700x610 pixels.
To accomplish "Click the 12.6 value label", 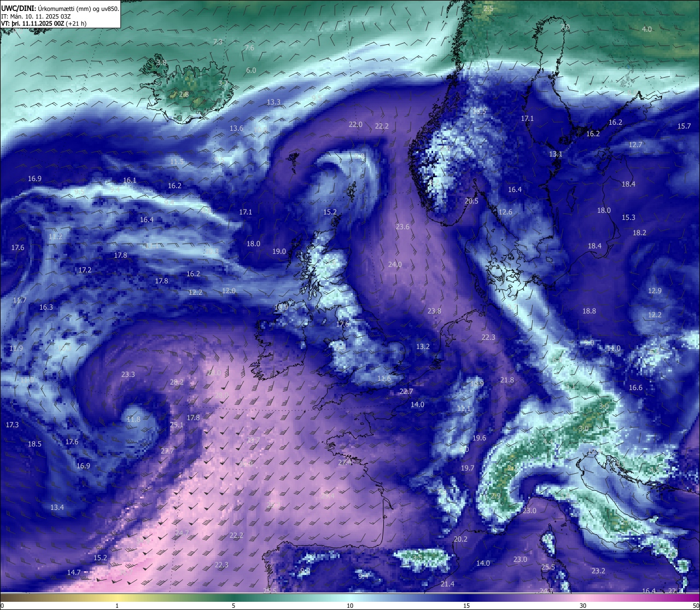I will 505,212.
